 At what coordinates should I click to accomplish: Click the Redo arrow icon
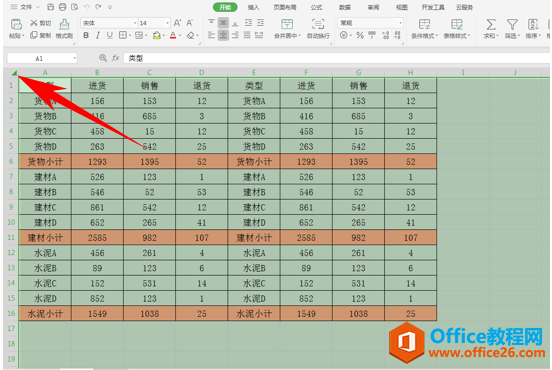coord(98,7)
